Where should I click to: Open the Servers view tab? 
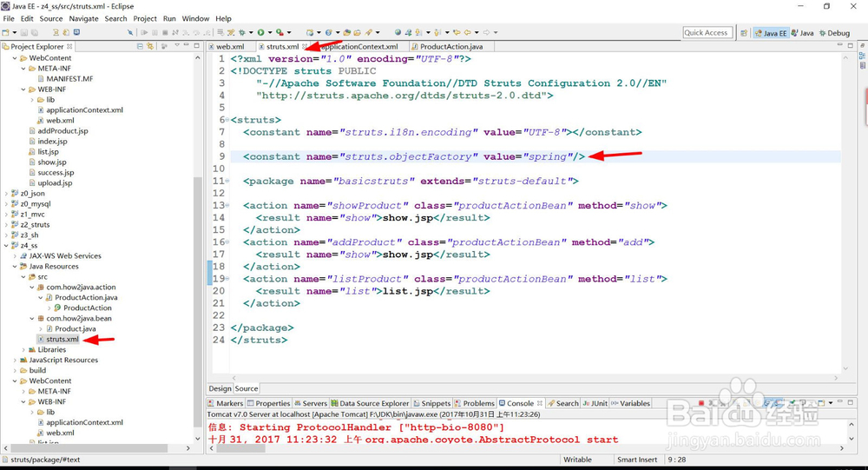coord(311,403)
